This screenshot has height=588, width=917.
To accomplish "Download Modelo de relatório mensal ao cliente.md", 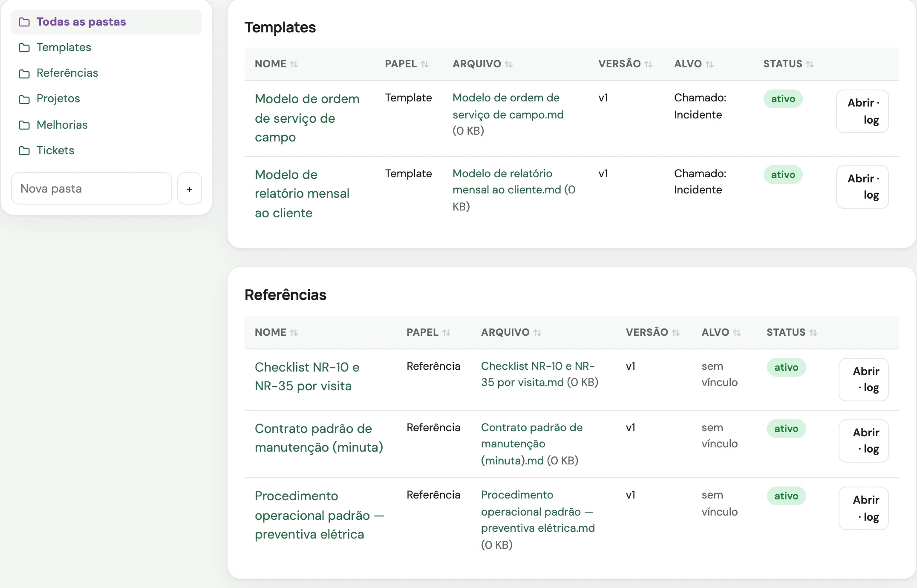I will 507,182.
